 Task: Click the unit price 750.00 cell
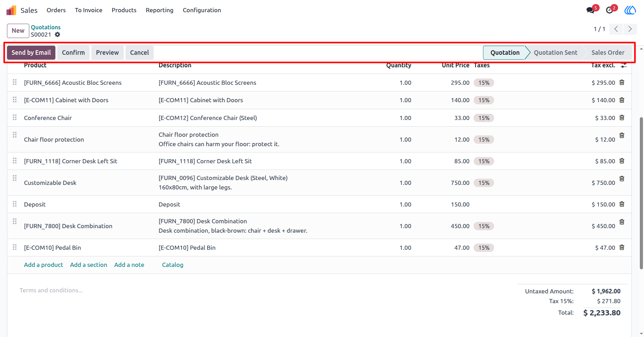(x=460, y=183)
